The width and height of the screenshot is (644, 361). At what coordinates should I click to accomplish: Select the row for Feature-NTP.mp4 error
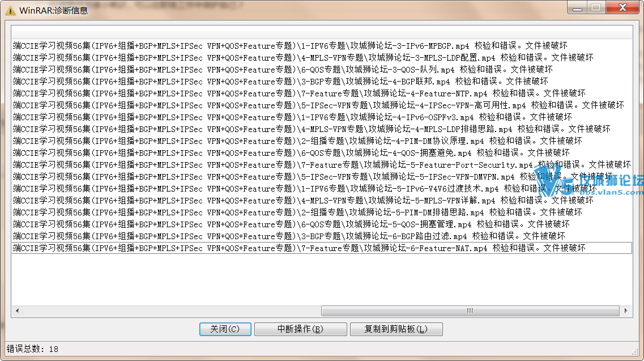(x=322, y=94)
